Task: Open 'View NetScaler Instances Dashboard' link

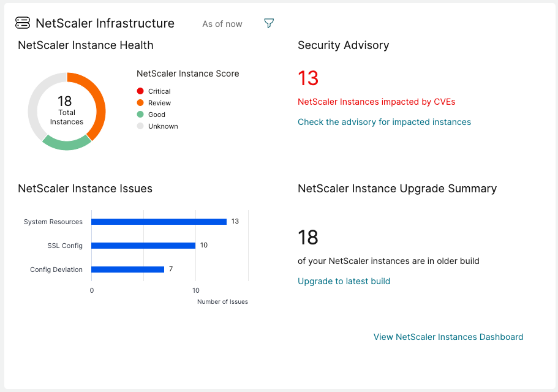Action: (448, 337)
